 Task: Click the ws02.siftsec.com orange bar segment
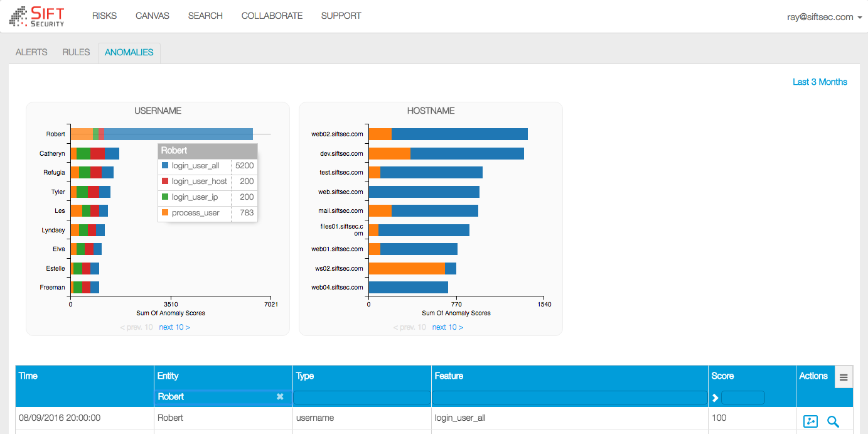[x=407, y=268]
